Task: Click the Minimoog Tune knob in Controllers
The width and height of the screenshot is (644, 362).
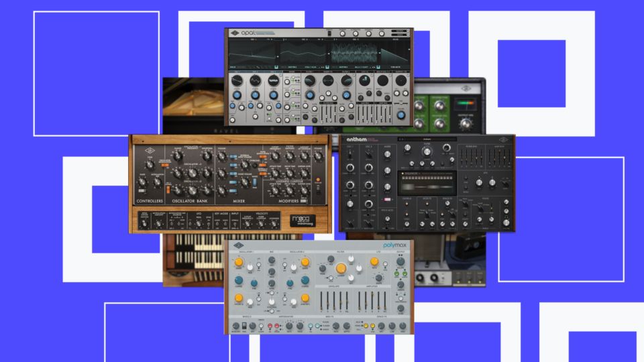Action: point(150,165)
